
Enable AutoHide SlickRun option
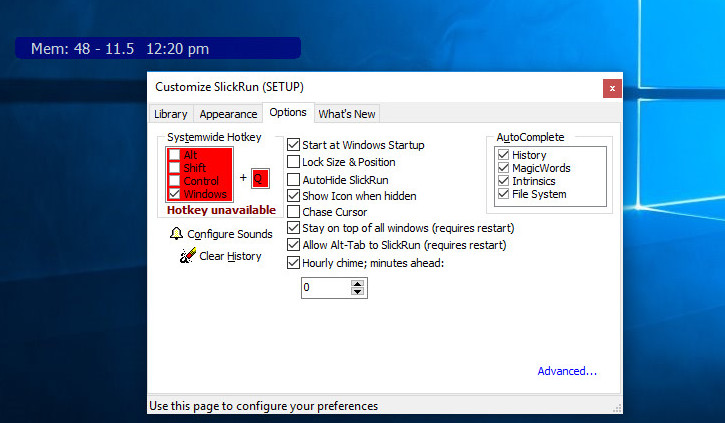(293, 179)
